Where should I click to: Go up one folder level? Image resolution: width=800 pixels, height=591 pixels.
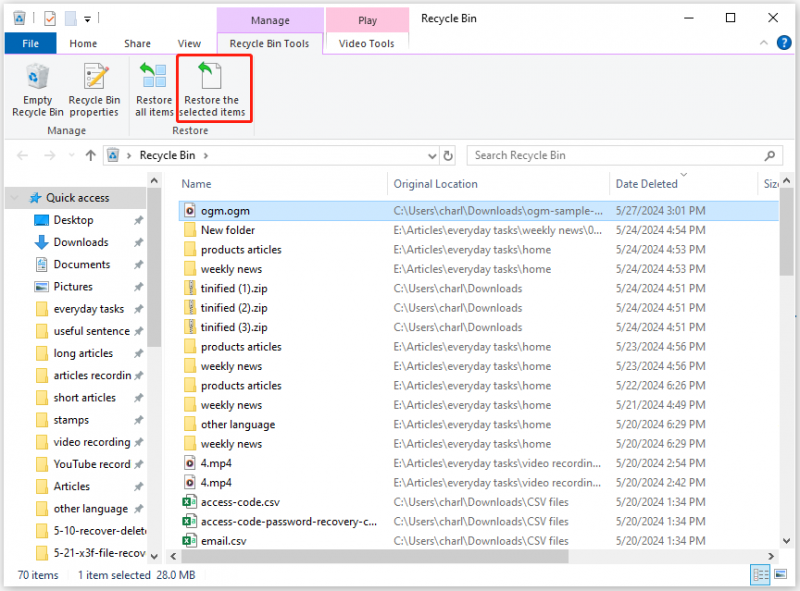(90, 155)
